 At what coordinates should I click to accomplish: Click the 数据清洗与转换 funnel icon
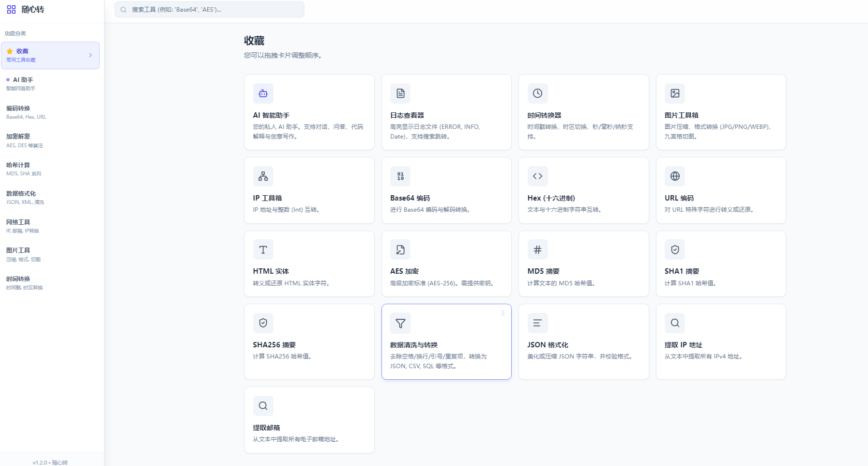(400, 323)
